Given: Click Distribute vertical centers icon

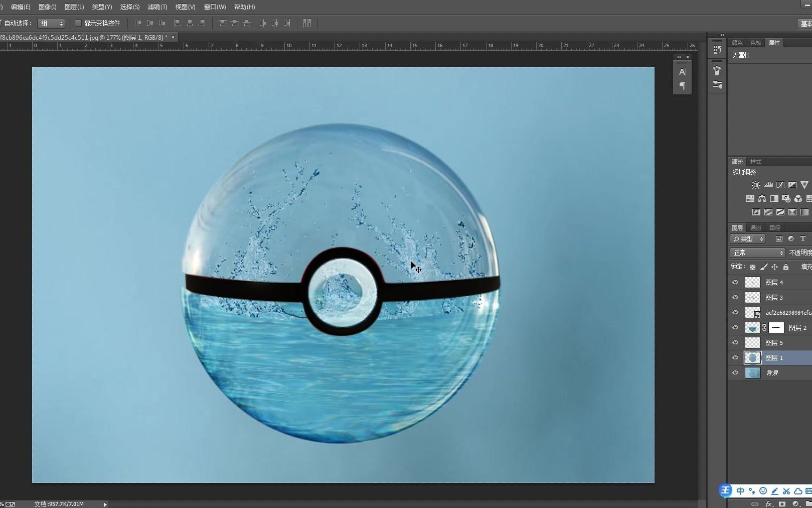Looking at the screenshot, I should [x=235, y=23].
